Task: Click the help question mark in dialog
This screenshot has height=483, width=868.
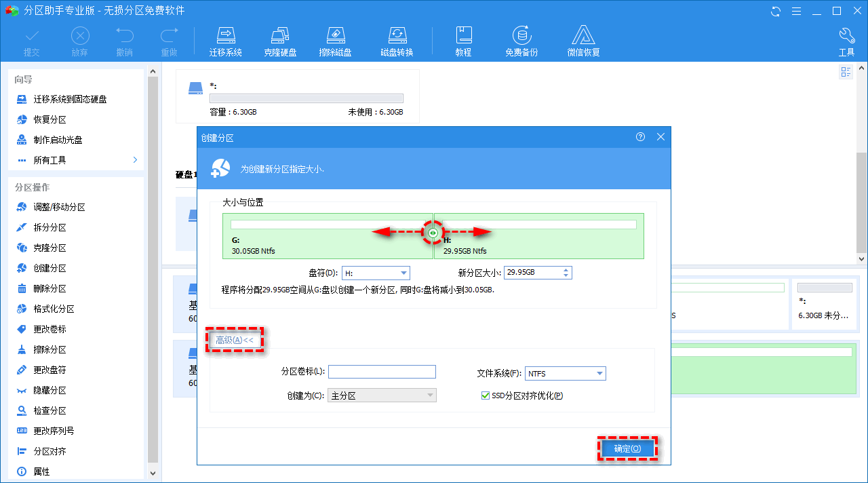Action: 640,137
